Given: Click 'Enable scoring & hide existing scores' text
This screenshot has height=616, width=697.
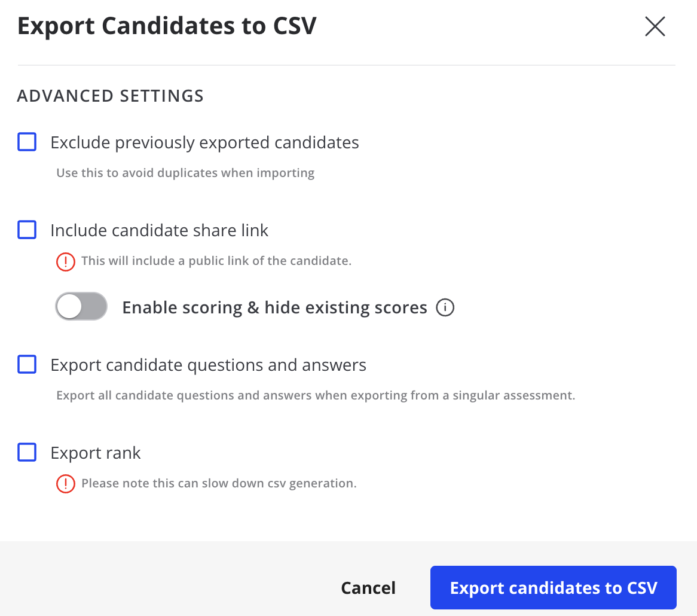Looking at the screenshot, I should tap(275, 308).
